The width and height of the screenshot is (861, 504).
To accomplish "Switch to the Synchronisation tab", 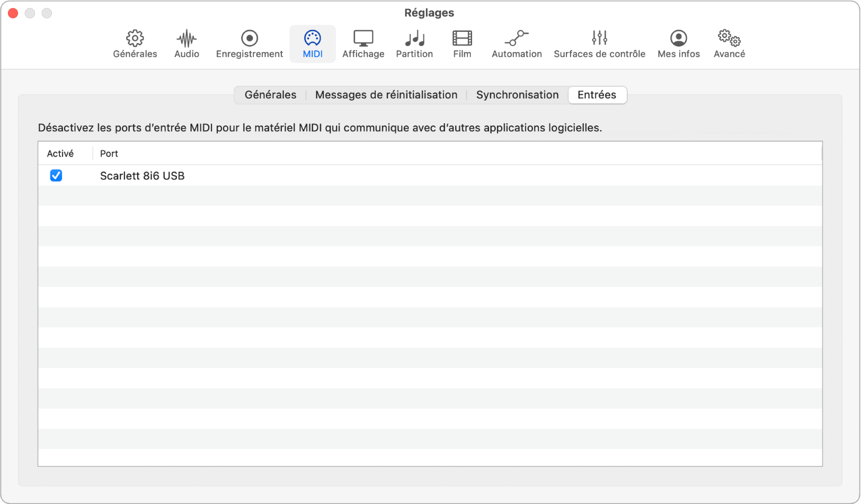I will (517, 95).
